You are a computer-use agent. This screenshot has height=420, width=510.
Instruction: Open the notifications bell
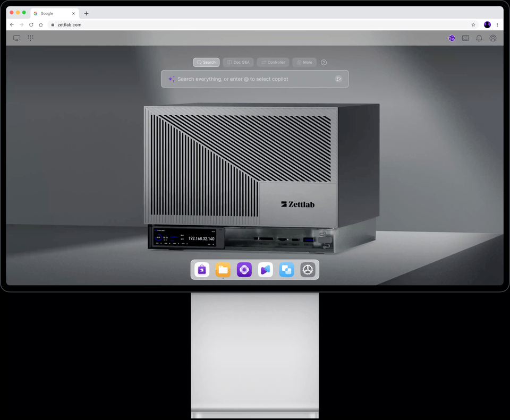pyautogui.click(x=479, y=38)
